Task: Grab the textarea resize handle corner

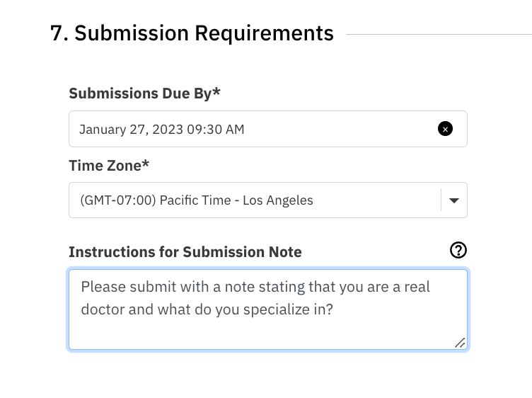Action: point(460,343)
